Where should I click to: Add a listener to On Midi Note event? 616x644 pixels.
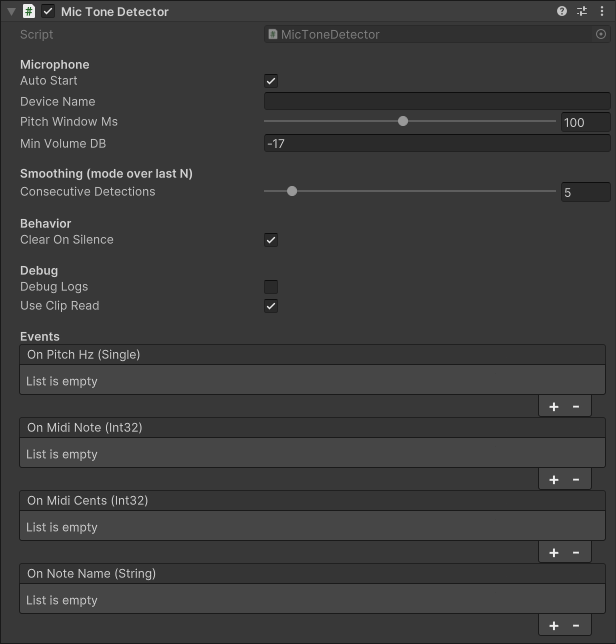tap(554, 480)
